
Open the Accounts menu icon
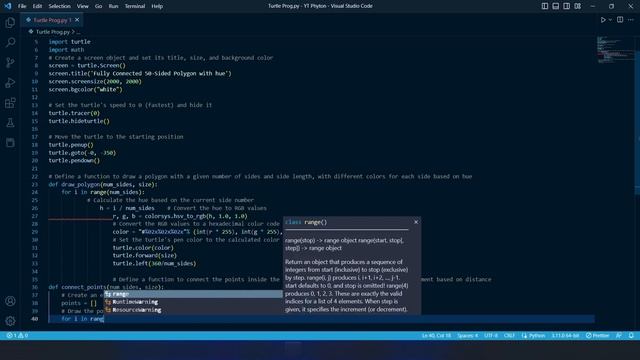pos(10,301)
